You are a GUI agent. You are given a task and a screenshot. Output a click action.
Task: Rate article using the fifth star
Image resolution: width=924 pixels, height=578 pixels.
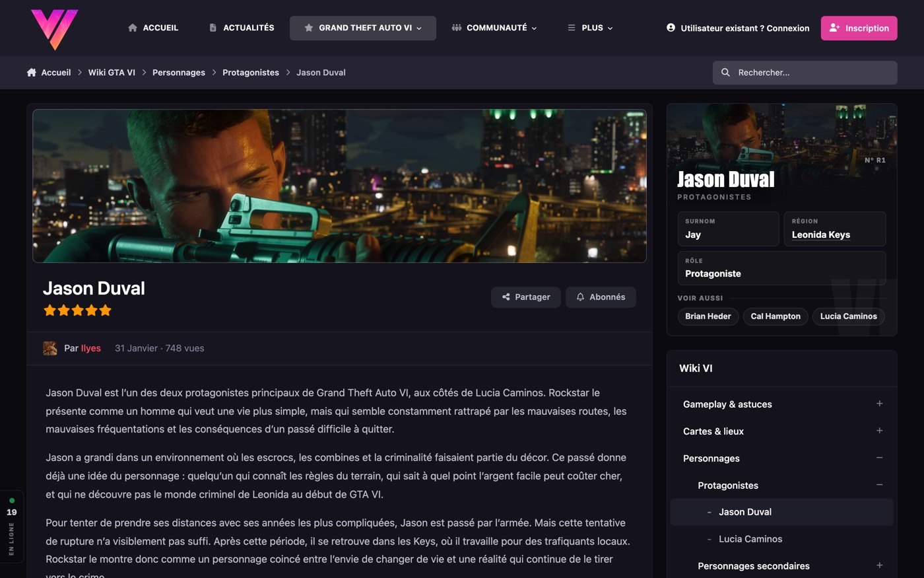click(x=106, y=310)
